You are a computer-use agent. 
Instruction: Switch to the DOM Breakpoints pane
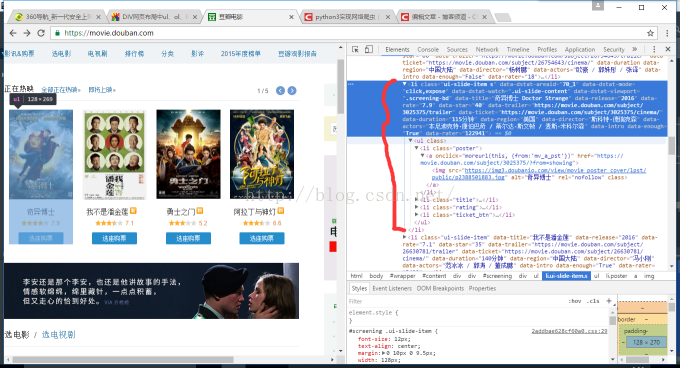pyautogui.click(x=440, y=288)
